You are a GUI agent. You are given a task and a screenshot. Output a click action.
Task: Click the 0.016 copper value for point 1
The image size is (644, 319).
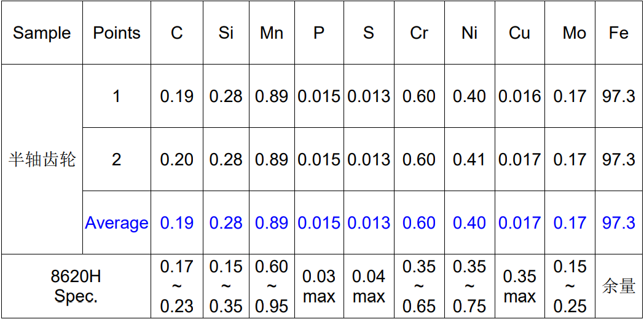pos(519,96)
